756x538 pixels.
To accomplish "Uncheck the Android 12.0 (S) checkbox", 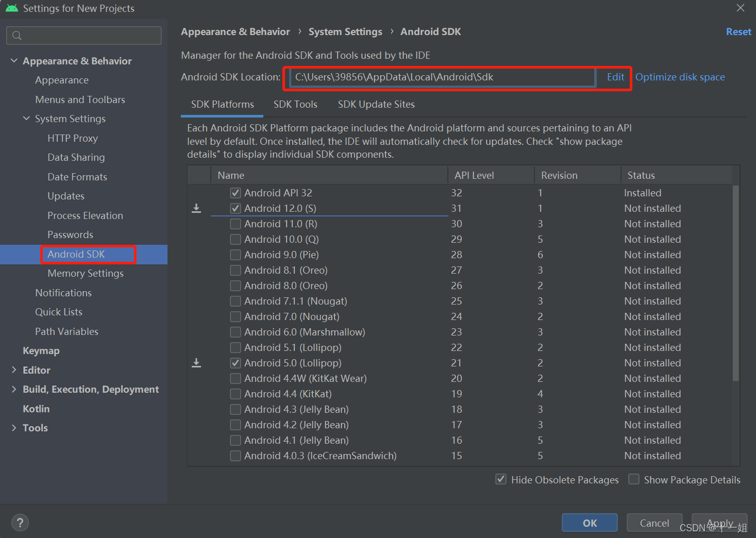I will tap(236, 208).
